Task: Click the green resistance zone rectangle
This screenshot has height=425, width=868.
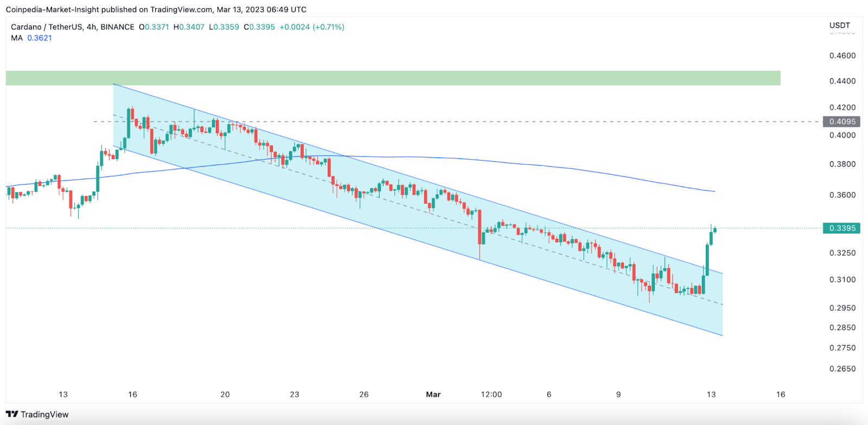Action: tap(393, 78)
